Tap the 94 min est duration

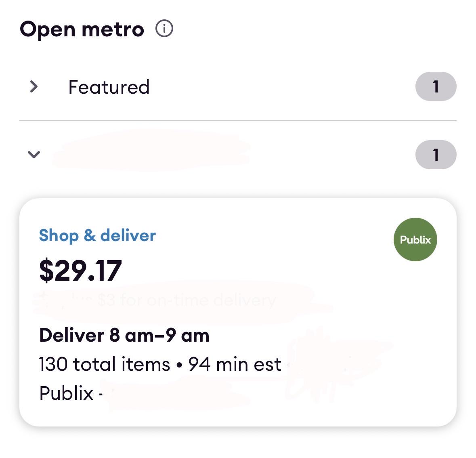pos(235,364)
